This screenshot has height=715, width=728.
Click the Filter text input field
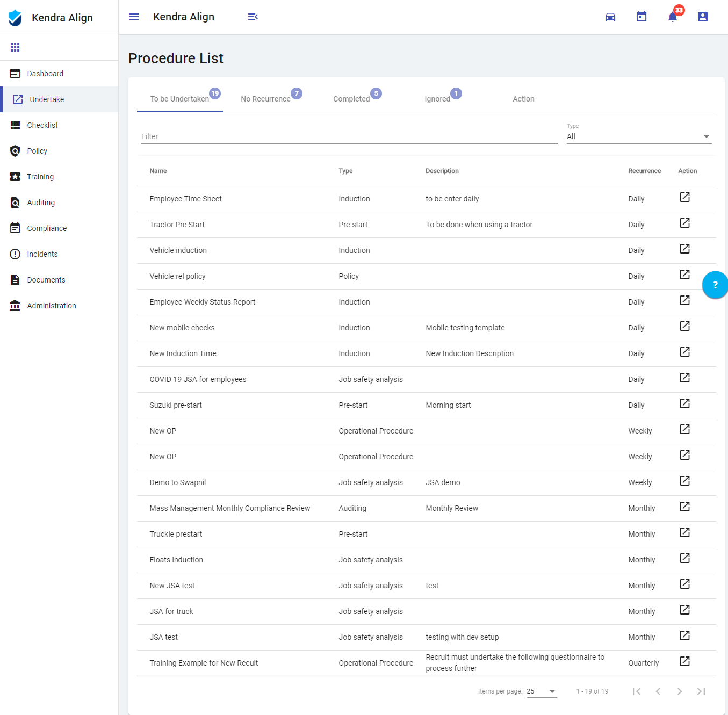coord(349,136)
